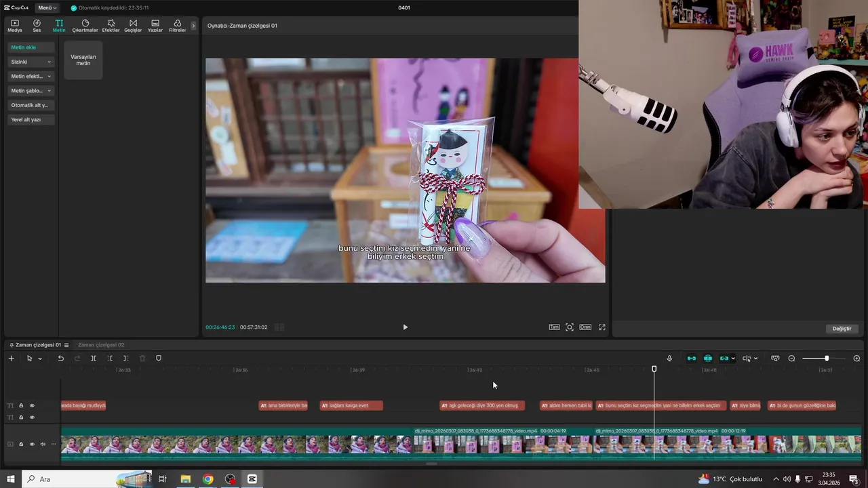The image size is (868, 488).
Task: Zoom out the timeline
Action: (x=791, y=359)
